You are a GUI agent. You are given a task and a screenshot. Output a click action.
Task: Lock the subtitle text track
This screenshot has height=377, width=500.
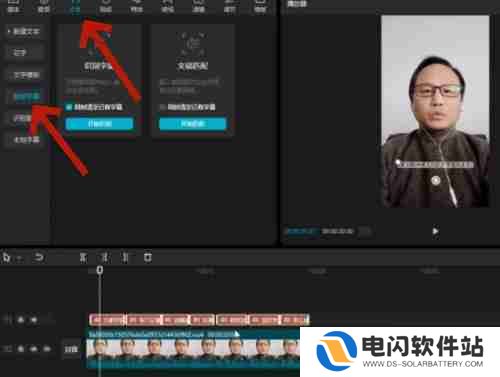coord(21,320)
